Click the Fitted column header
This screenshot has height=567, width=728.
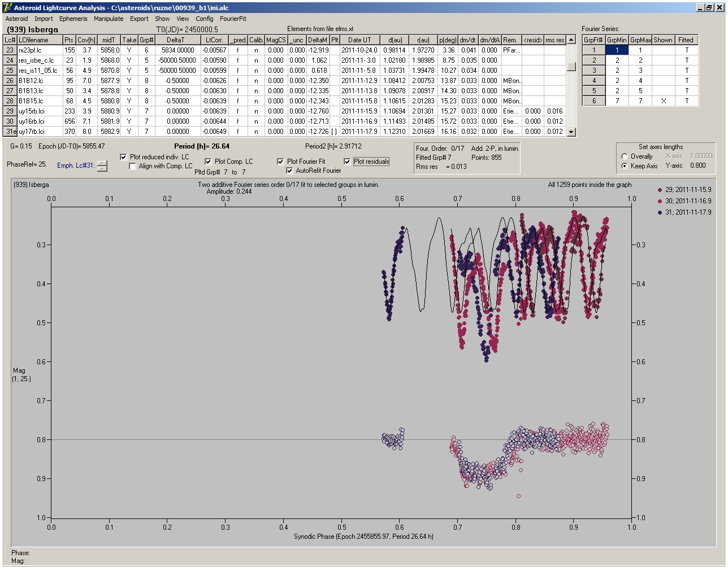click(x=686, y=40)
